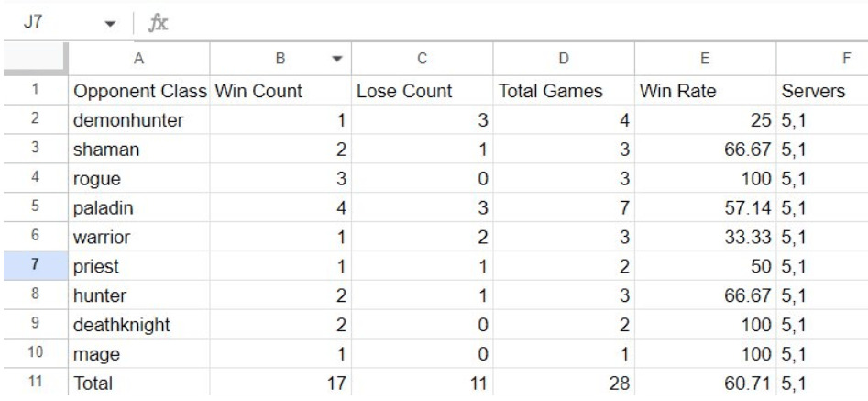
Task: Open column B filter dropdown arrow
Action: click(337, 60)
